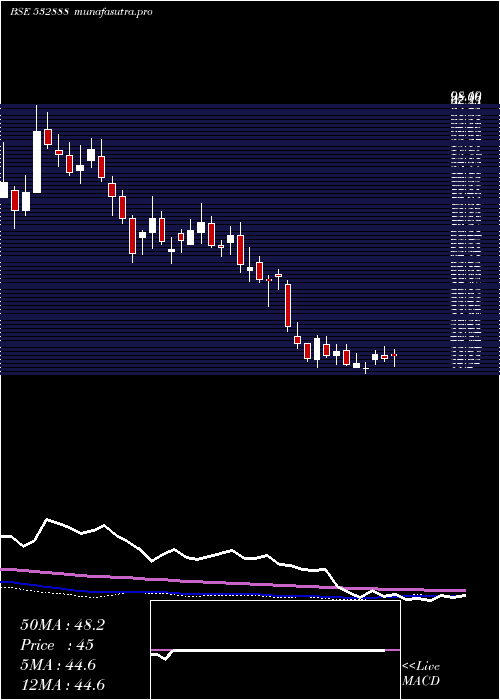Click the 12MA : 44.6 value
The width and height of the screenshot is (500, 700).
[x=62, y=685]
